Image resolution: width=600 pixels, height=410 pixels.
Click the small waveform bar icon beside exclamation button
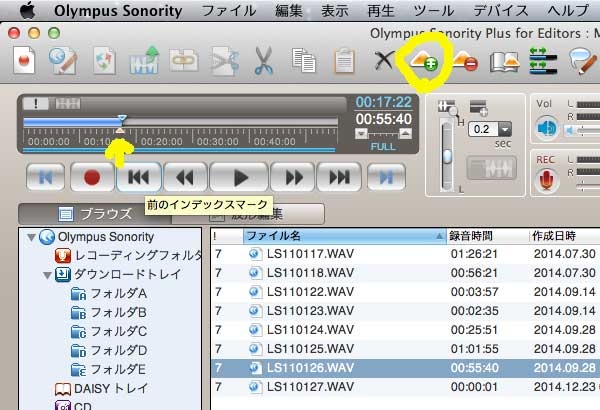[68, 103]
